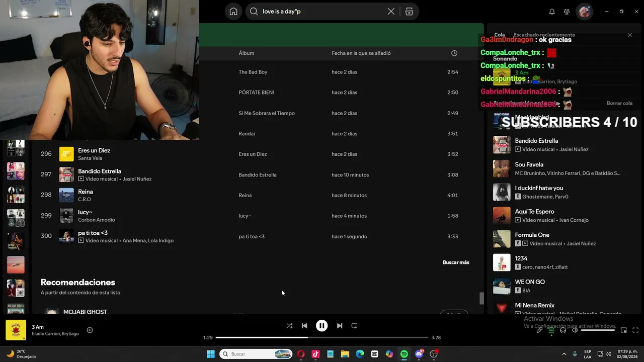The height and width of the screenshot is (362, 644).
Task: Play I duckinf hatw you from the queue
Action: click(x=563, y=192)
